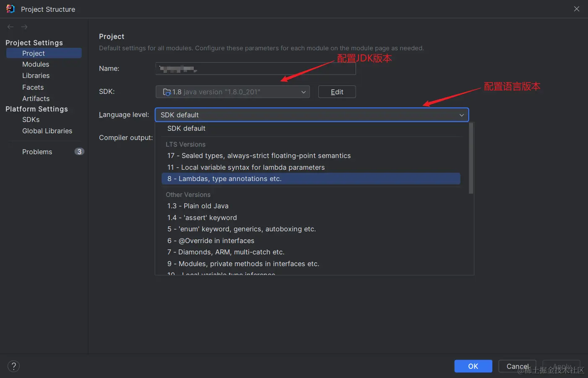Open Artifacts settings page
The height and width of the screenshot is (378, 588).
click(36, 98)
